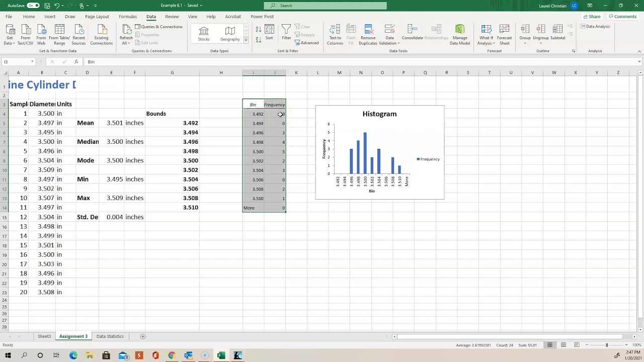Select the Stocks data type

(204, 34)
